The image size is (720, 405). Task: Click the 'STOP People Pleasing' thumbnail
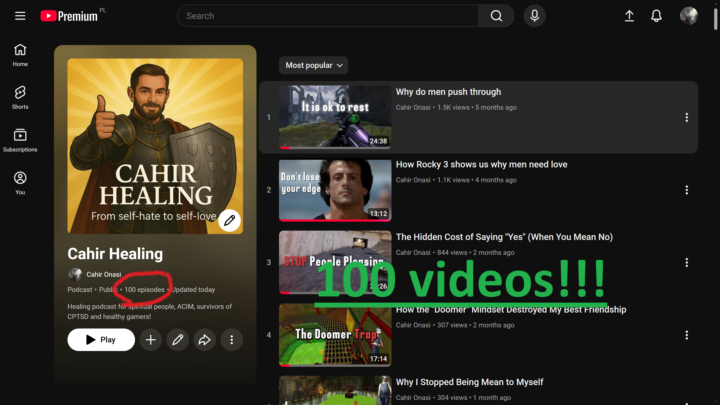[x=335, y=262]
